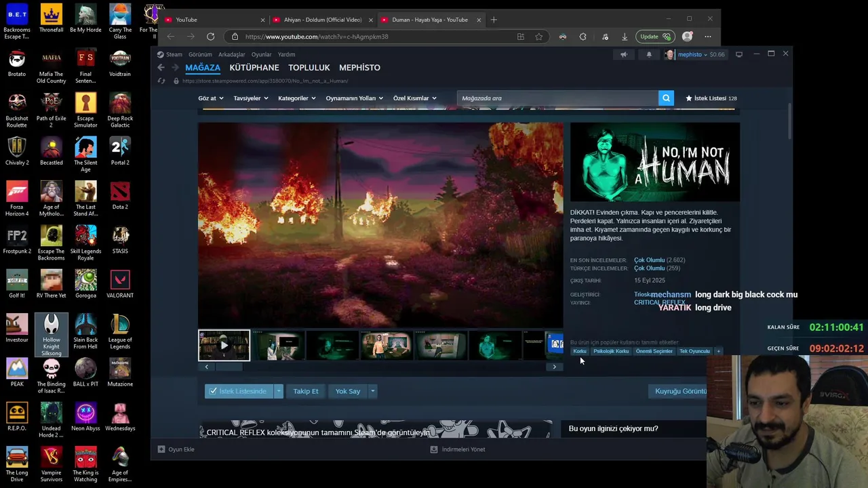
Task: Open İstek Listesi wishlist link
Action: 711,98
